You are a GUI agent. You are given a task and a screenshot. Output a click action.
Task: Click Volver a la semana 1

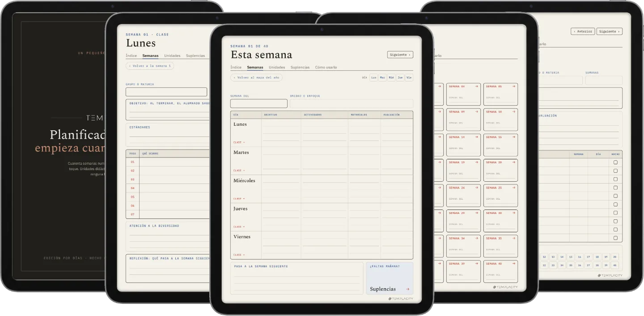point(150,66)
